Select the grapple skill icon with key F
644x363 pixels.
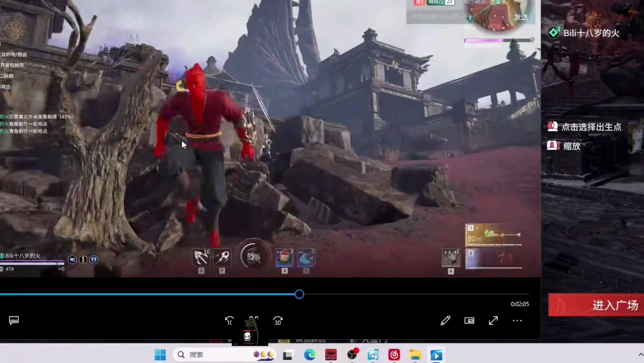(222, 257)
